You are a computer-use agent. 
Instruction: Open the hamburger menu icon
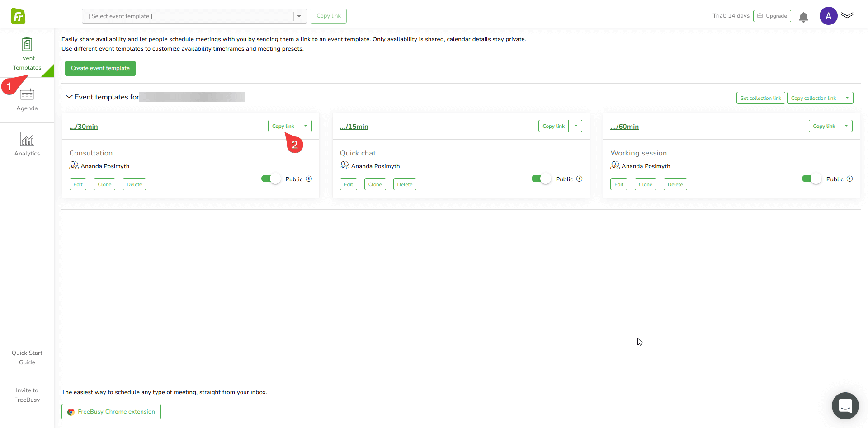(x=41, y=16)
